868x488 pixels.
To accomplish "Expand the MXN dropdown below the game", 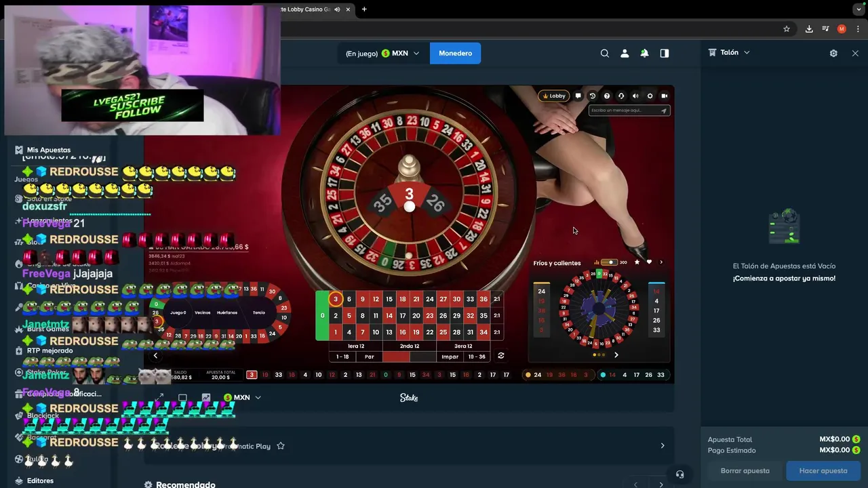I will click(x=242, y=397).
